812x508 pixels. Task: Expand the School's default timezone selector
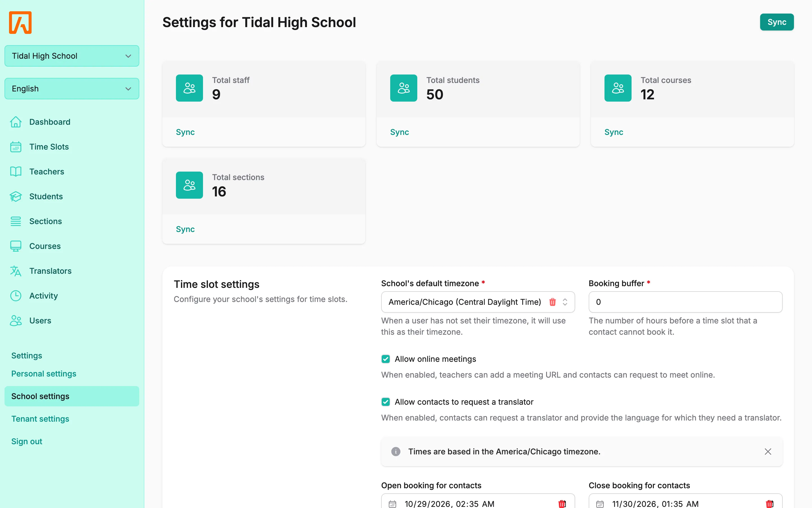(565, 302)
